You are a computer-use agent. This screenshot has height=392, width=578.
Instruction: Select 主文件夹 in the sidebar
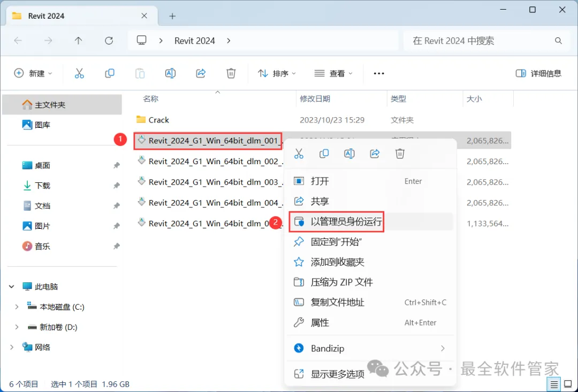(62, 105)
